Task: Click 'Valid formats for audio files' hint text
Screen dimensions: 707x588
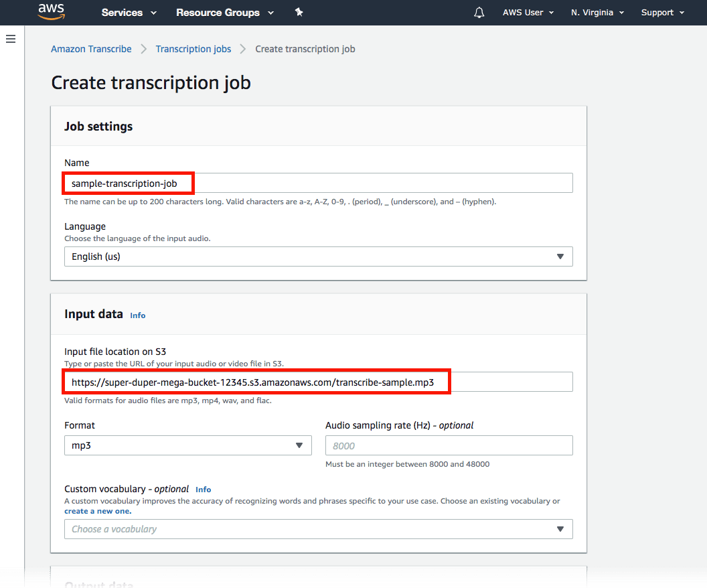Action: coord(168,400)
